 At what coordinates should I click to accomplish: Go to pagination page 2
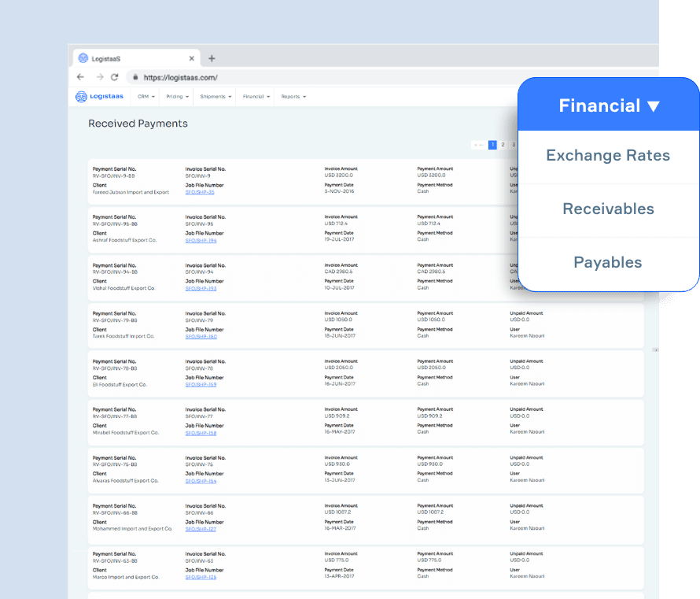pyautogui.click(x=503, y=145)
